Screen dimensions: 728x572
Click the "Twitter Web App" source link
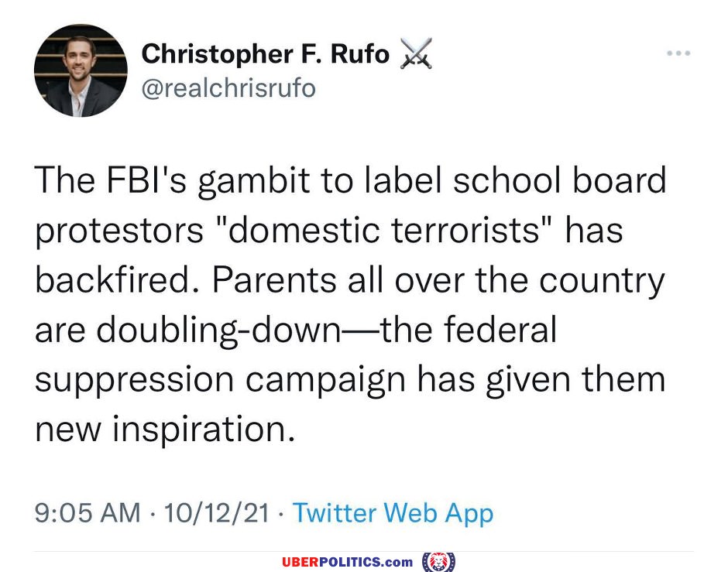(393, 512)
